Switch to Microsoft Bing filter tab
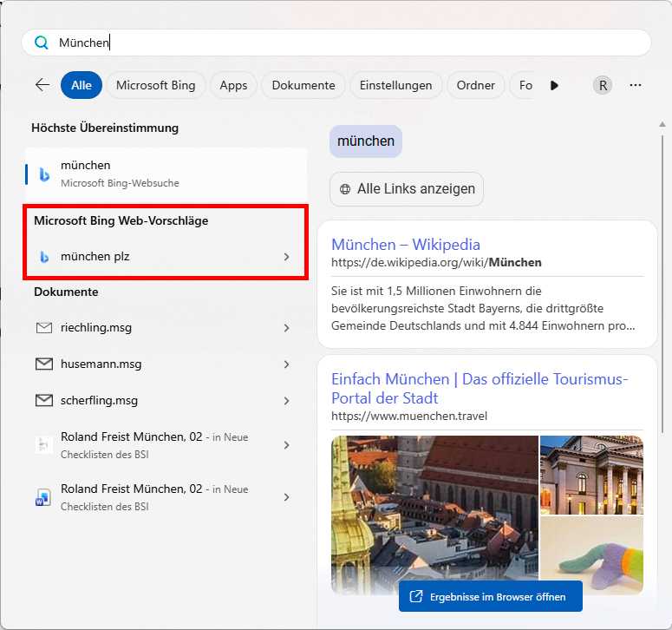 click(155, 85)
